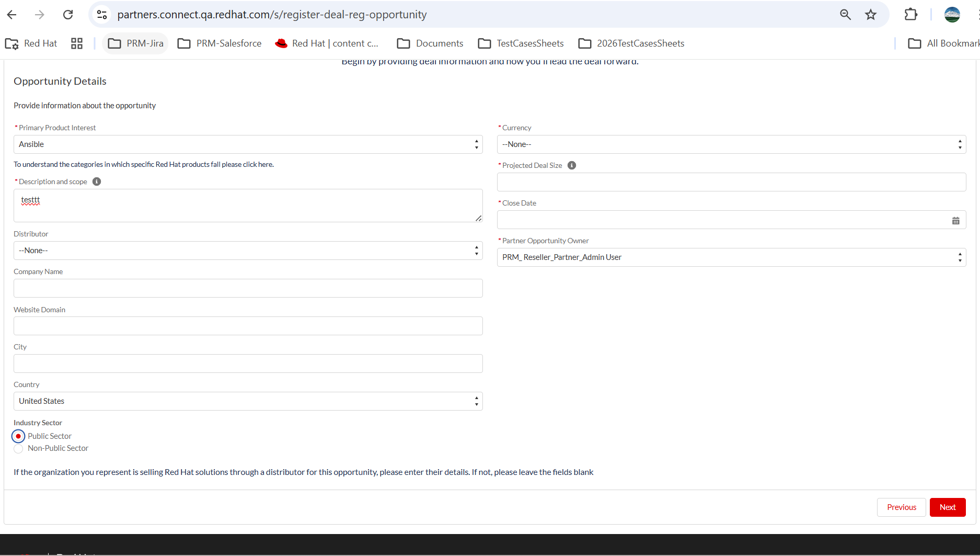This screenshot has height=556, width=980.
Task: Click the 'Provide information about the opportunity' text
Action: [x=85, y=106]
